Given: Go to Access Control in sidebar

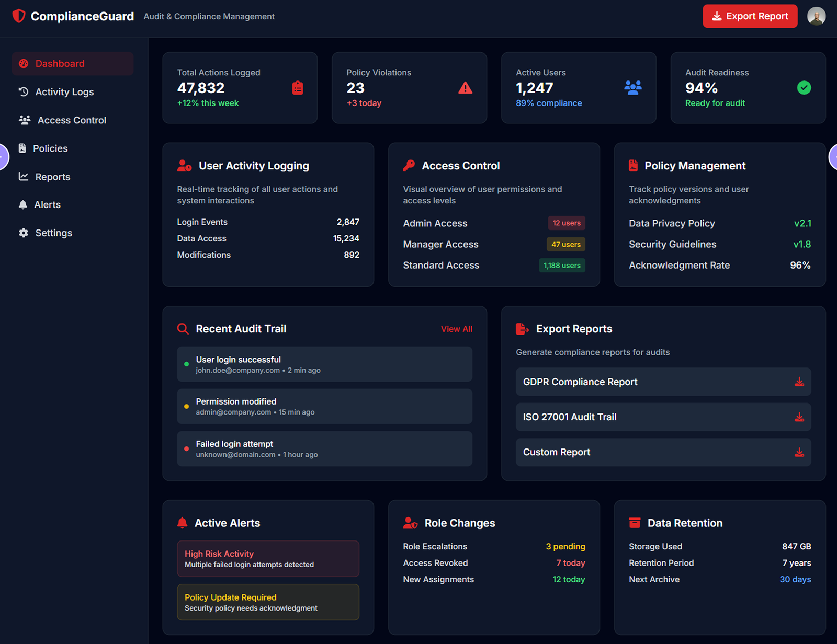Looking at the screenshot, I should pos(72,120).
